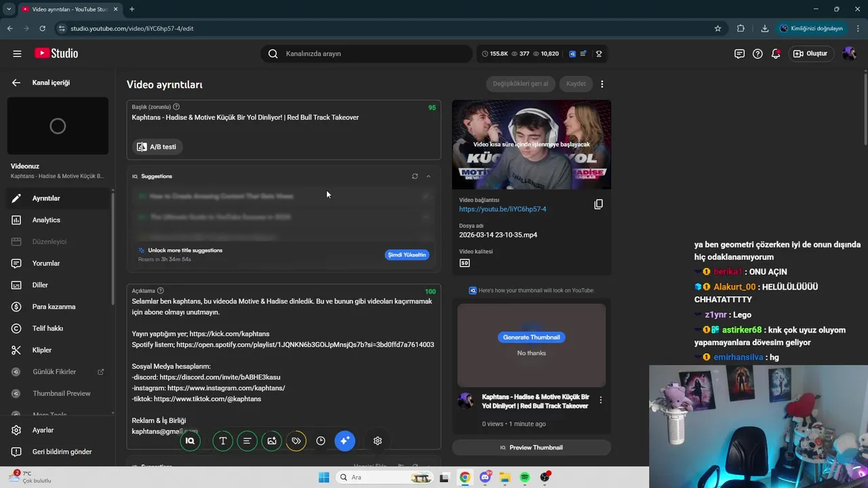Click into the Açıklama description text
The image size is (868, 488).
[x=283, y=366]
